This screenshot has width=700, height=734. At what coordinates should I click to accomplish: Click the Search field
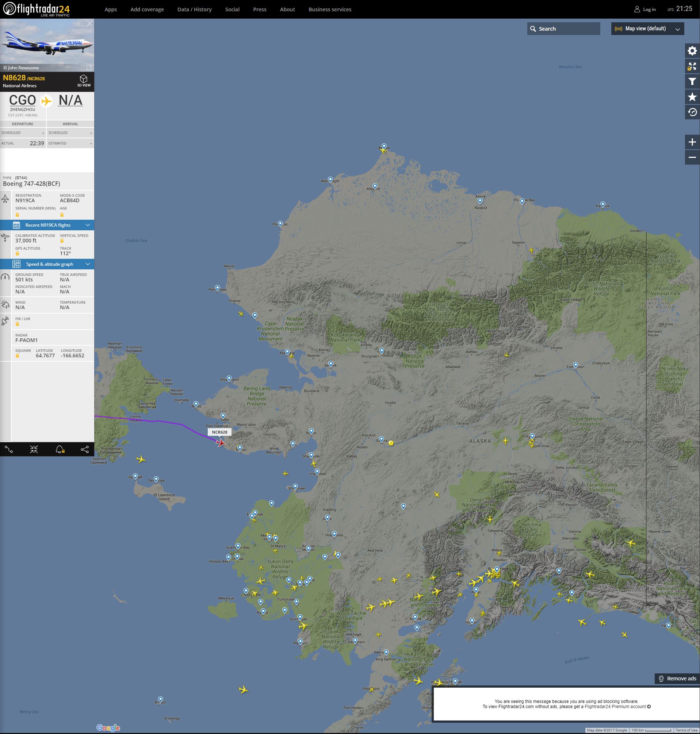(x=563, y=29)
